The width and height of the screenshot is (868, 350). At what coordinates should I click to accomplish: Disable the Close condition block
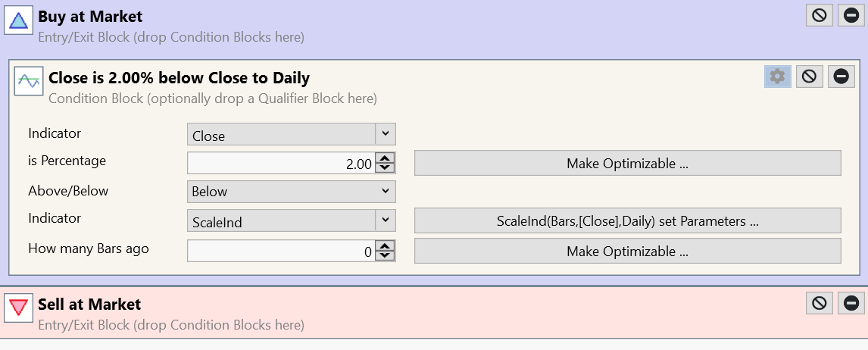click(x=809, y=76)
